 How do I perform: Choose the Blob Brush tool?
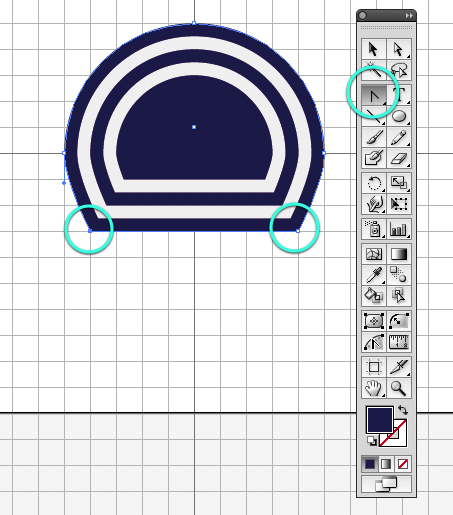tap(374, 158)
